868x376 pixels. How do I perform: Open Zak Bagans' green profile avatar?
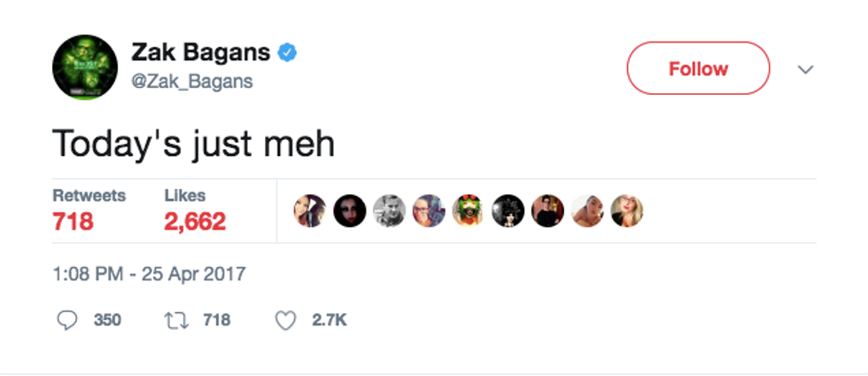(85, 67)
